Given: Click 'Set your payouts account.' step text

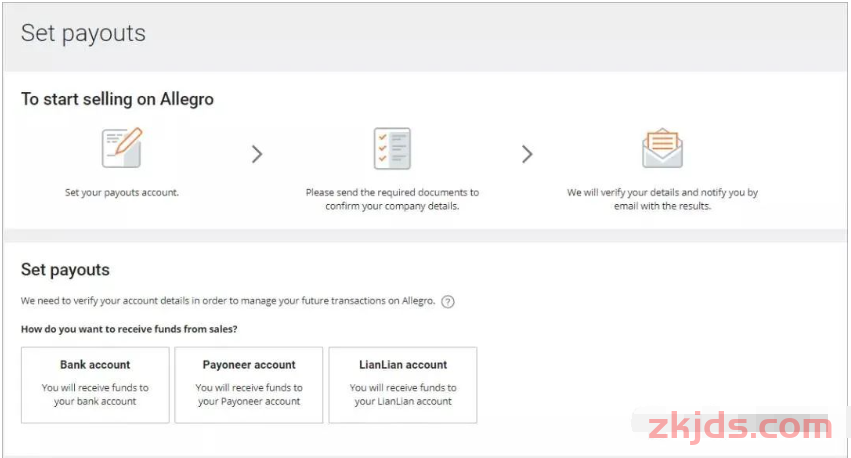Looking at the screenshot, I should 122,192.
